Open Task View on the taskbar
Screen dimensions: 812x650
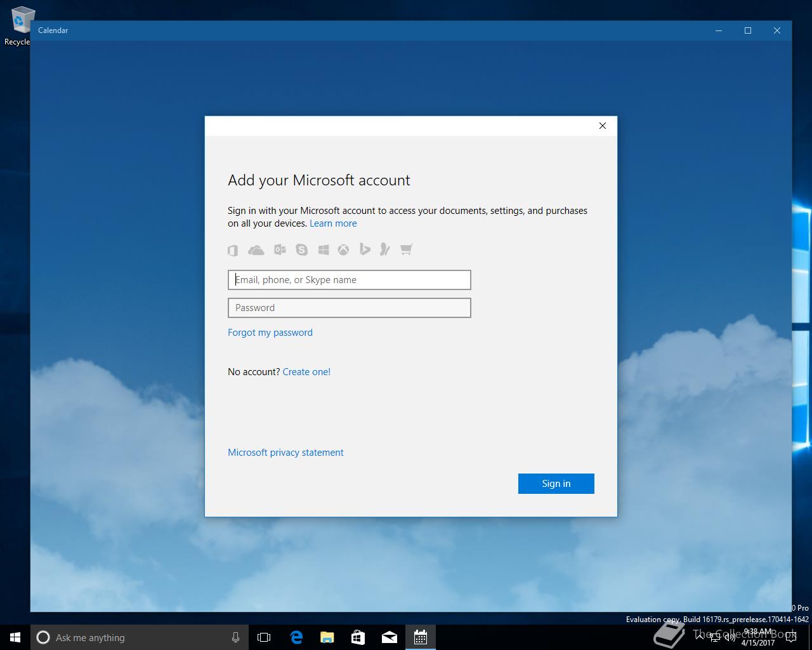[264, 637]
